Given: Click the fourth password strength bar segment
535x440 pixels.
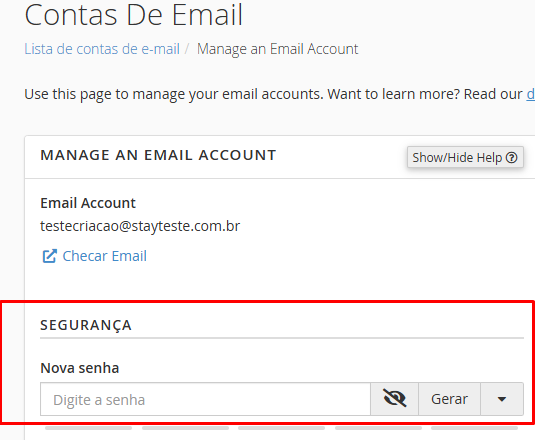Looking at the screenshot, I should coord(378,428).
